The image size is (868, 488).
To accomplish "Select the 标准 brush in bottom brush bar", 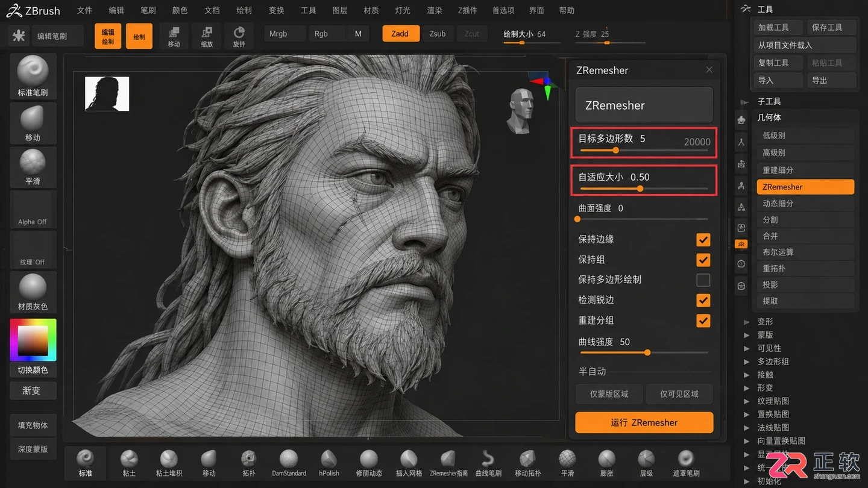I will click(x=85, y=463).
